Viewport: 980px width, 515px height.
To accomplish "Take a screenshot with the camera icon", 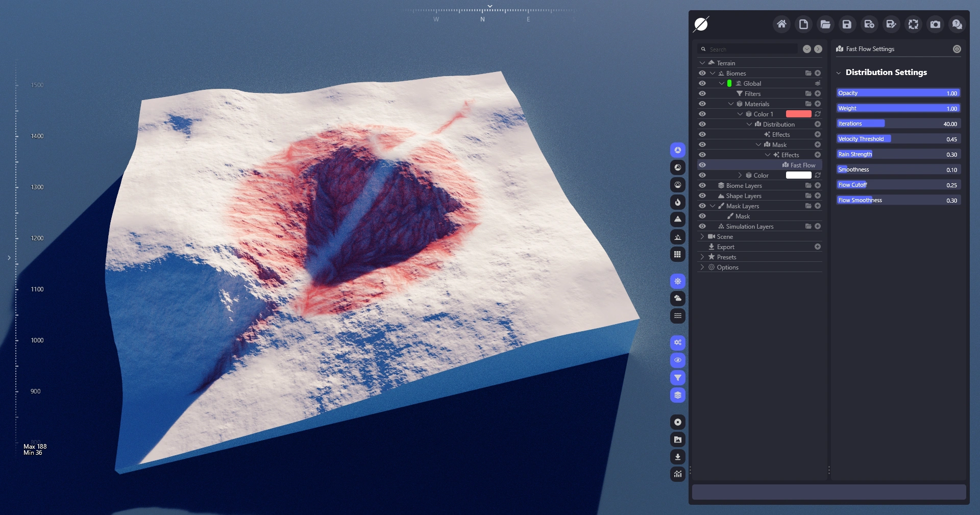I will click(935, 24).
